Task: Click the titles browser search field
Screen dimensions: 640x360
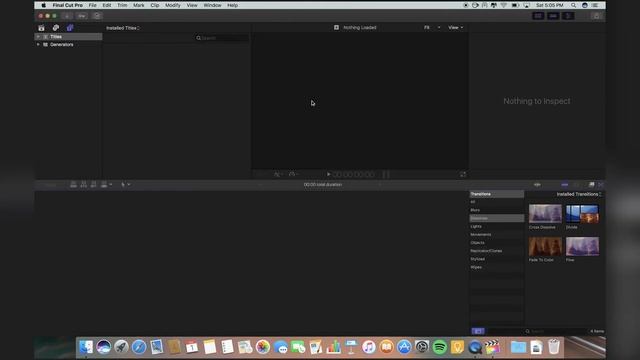Action: coord(222,38)
